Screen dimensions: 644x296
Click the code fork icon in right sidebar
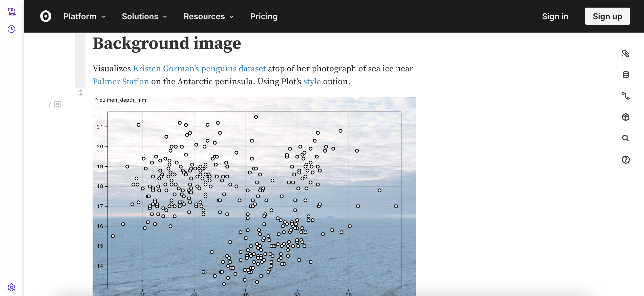[626, 96]
